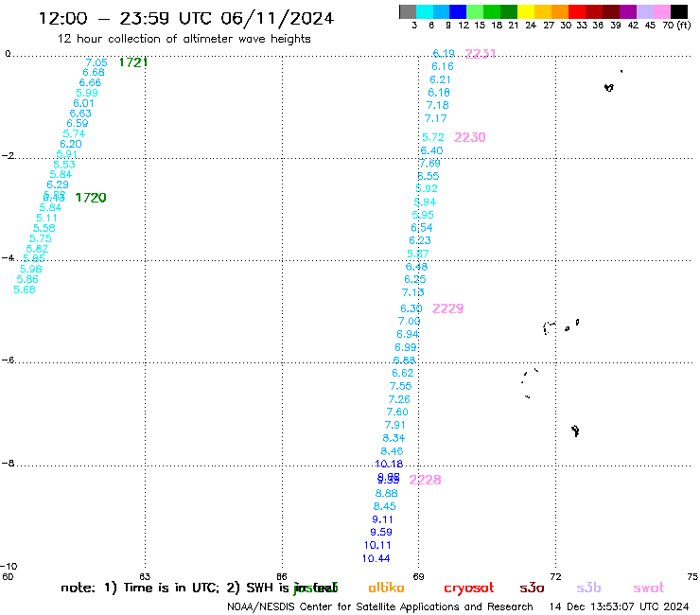Select the black swatch at legend end
700x615 pixels.
click(678, 11)
